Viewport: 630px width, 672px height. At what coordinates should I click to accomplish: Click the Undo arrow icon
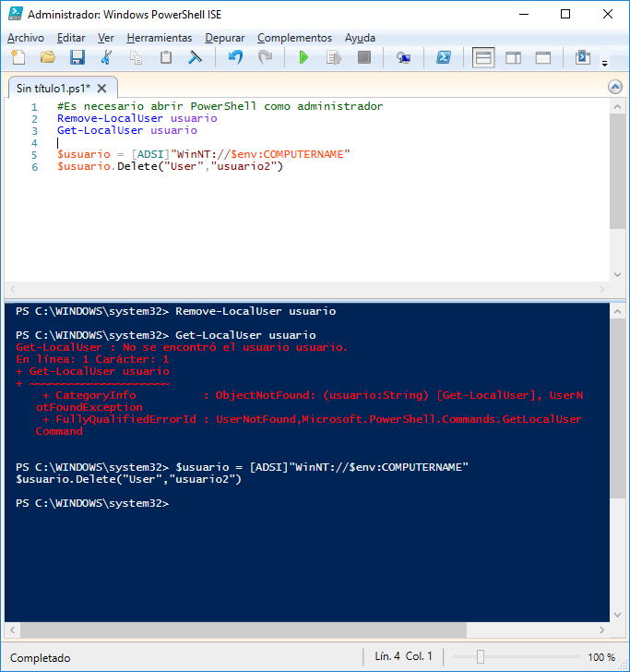[235, 57]
